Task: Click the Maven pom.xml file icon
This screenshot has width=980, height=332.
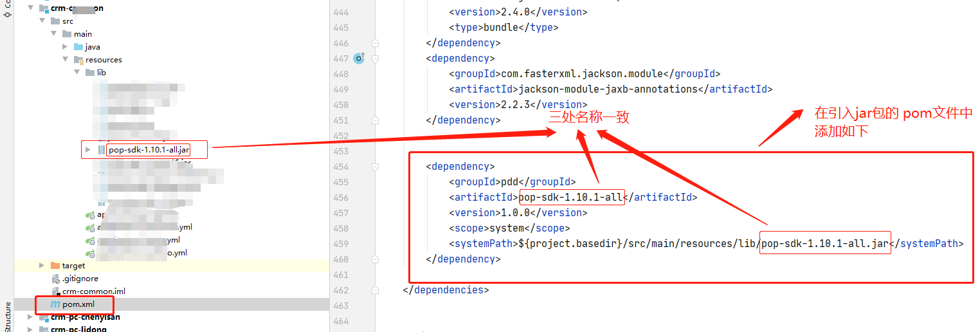Action: pyautogui.click(x=56, y=304)
